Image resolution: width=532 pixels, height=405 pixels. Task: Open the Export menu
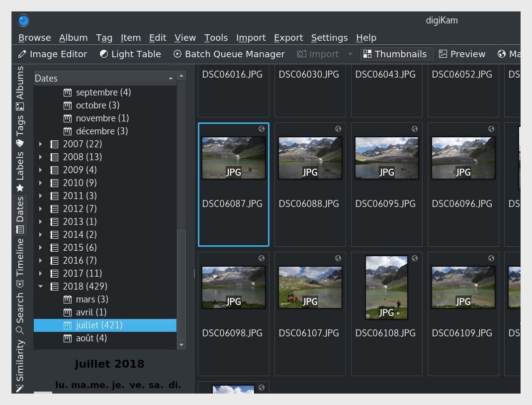click(288, 38)
